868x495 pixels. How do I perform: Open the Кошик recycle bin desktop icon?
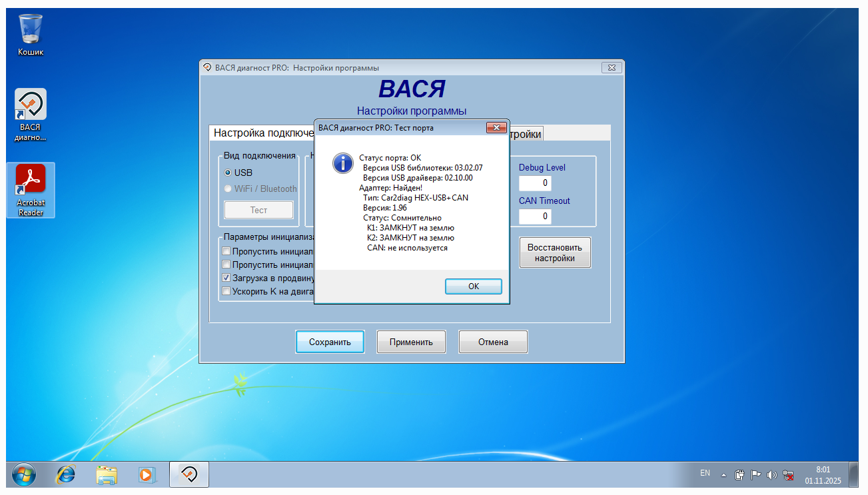click(31, 33)
